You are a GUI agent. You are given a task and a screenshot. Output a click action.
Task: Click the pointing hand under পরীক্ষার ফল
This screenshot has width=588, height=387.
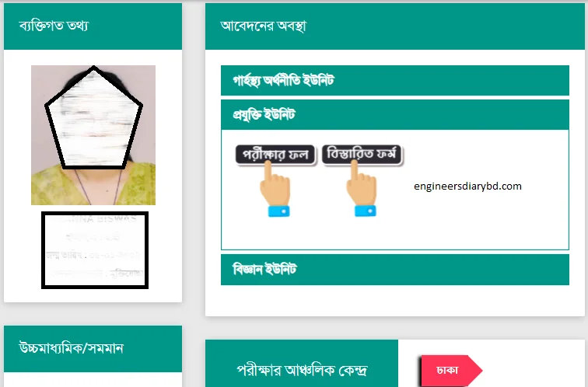[275, 188]
